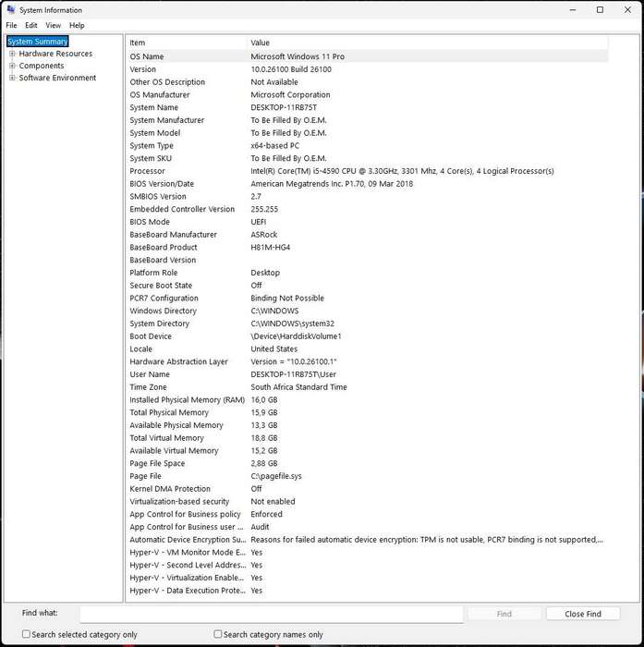Select Kernel DMA Protection row label
644x647 pixels.
point(170,489)
